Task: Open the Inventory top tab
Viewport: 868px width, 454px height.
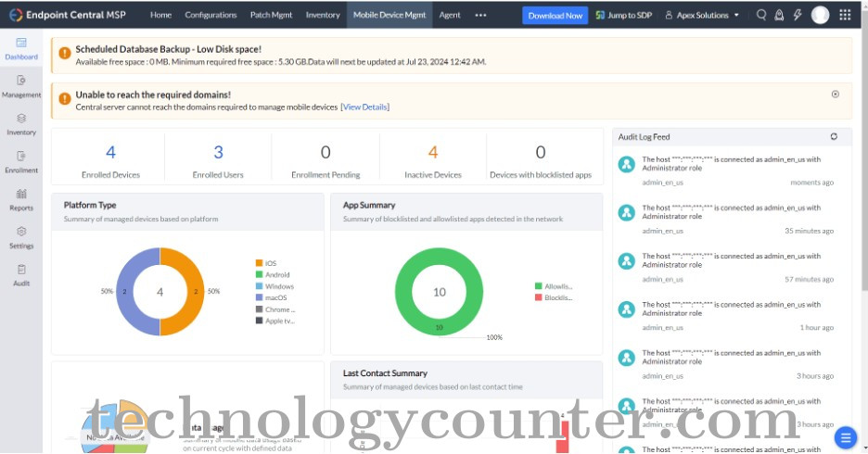Action: point(323,15)
